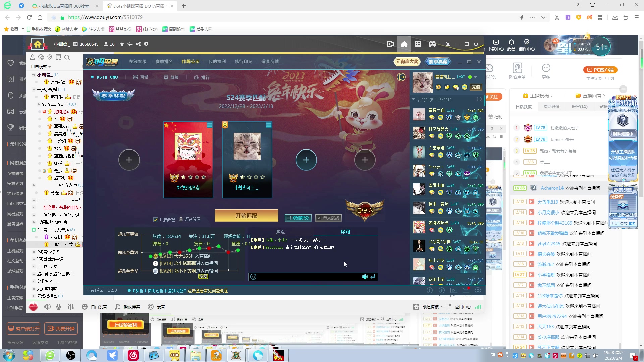Click the 充值 recharge button
644x362 pixels.
tap(476, 87)
